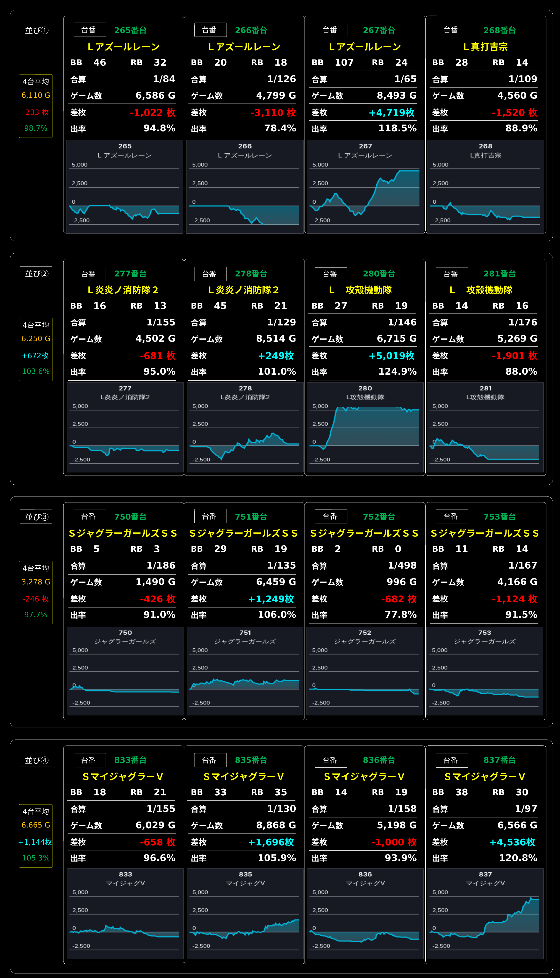Click the 752 ジャグラーガールズ graph
The height and width of the screenshot is (978, 560).
coord(365,671)
